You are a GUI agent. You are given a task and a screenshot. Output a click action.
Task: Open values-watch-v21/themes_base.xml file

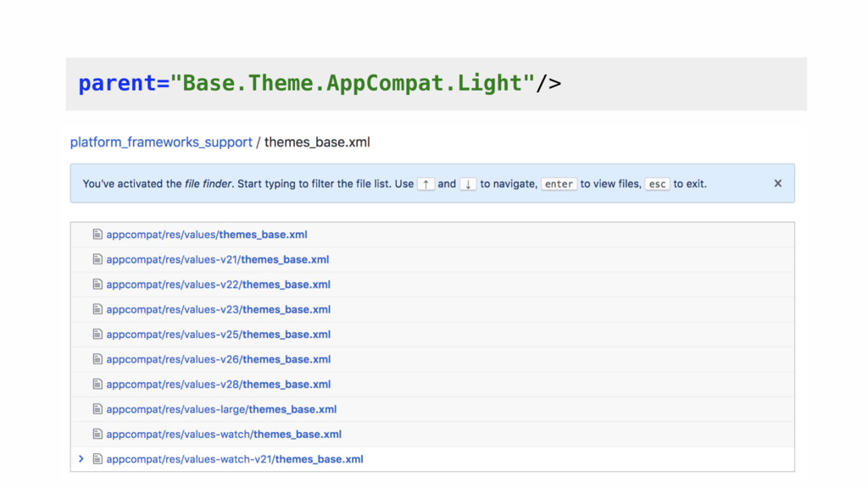(x=235, y=459)
